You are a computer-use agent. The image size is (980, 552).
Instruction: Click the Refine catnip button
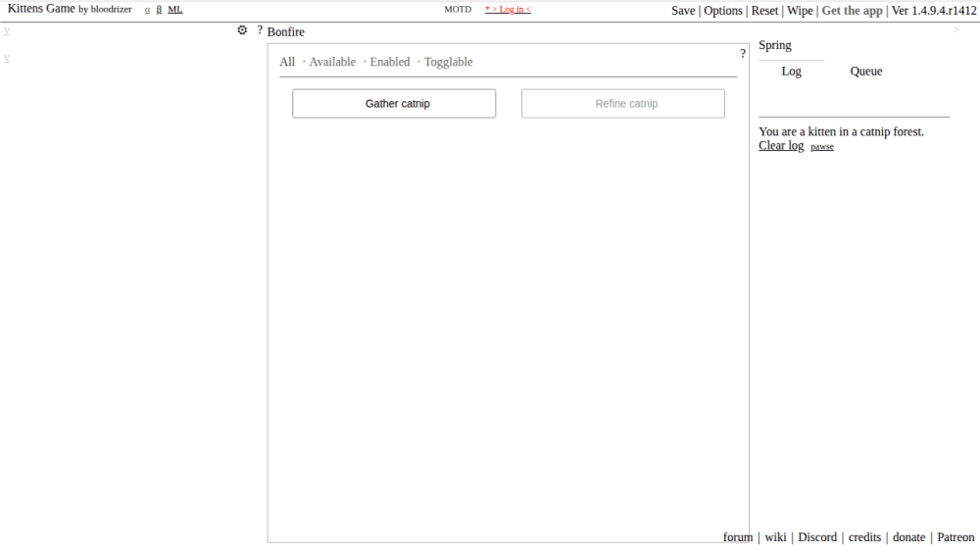tap(623, 104)
